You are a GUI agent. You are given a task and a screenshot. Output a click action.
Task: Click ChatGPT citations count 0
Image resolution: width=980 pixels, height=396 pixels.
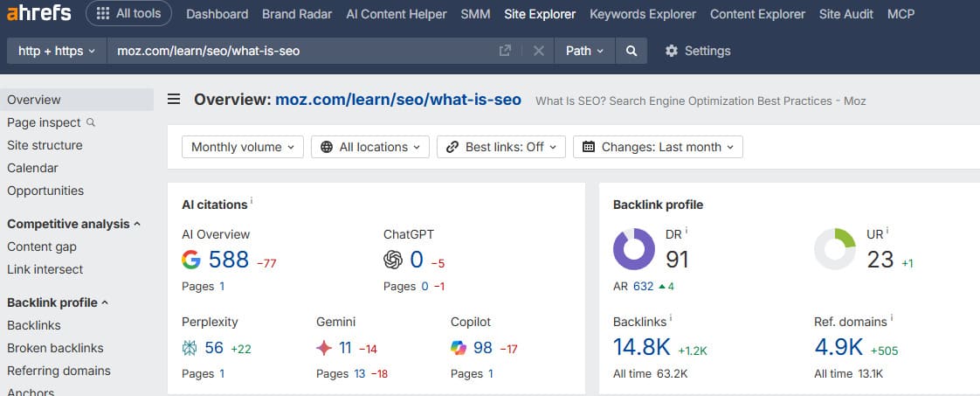point(417,260)
